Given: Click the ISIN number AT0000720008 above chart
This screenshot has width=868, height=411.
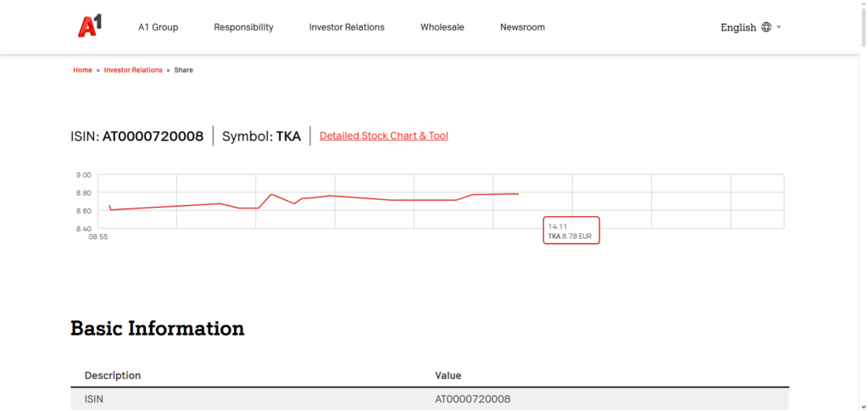Looking at the screenshot, I should (x=153, y=136).
